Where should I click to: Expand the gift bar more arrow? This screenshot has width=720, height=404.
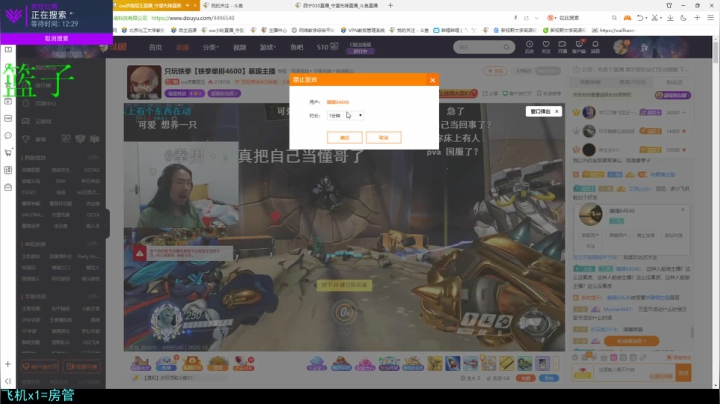[556, 363]
